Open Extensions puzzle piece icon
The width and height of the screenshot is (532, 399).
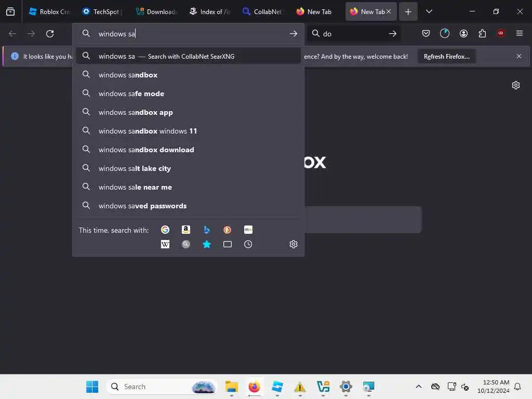pos(482,33)
